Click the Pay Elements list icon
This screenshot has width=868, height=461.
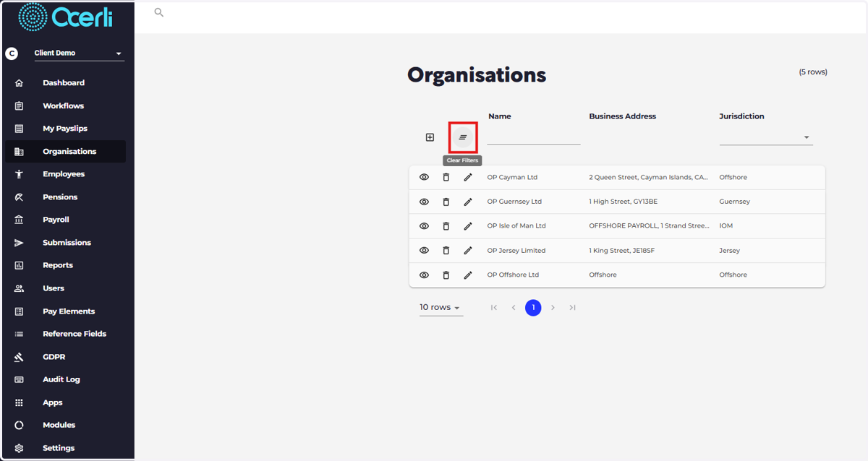tap(19, 311)
